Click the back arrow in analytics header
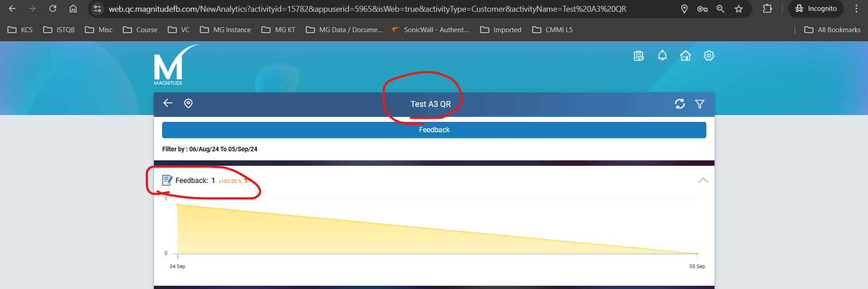 point(168,103)
